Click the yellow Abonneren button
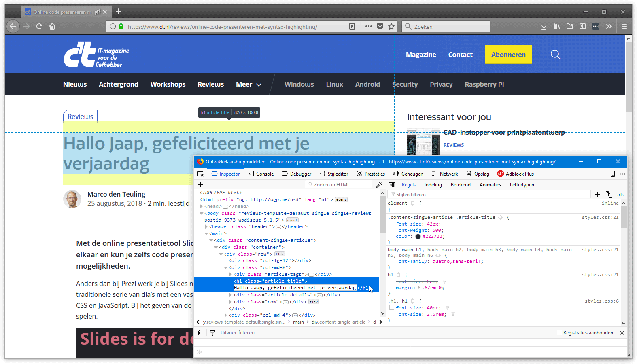The height and width of the screenshot is (364, 637). click(508, 55)
